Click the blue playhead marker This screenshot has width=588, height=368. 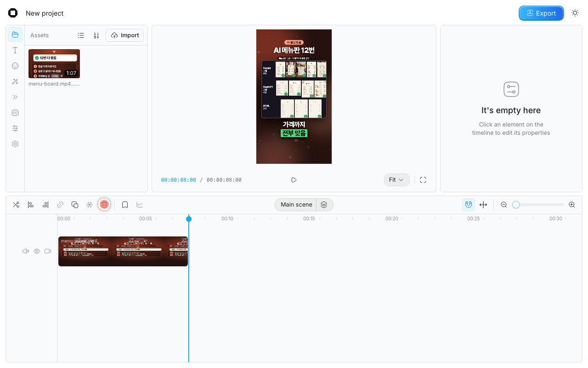click(189, 219)
